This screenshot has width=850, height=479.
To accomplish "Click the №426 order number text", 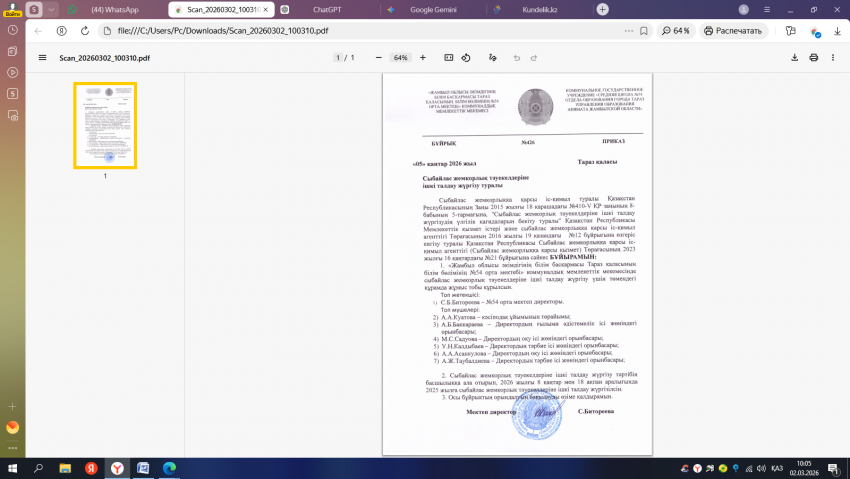I will point(527,142).
